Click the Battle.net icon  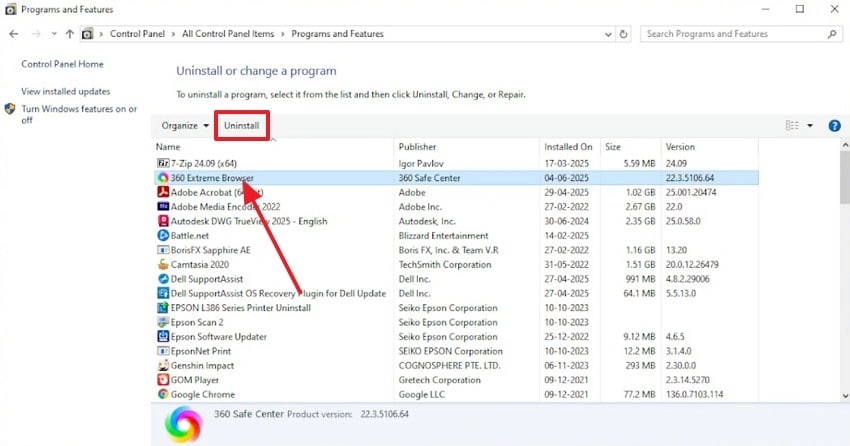click(163, 235)
